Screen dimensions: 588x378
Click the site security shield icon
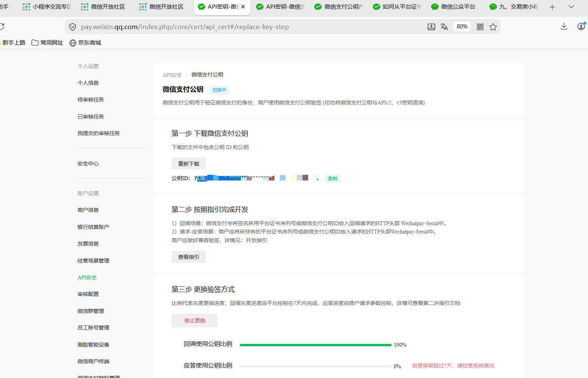point(73,27)
